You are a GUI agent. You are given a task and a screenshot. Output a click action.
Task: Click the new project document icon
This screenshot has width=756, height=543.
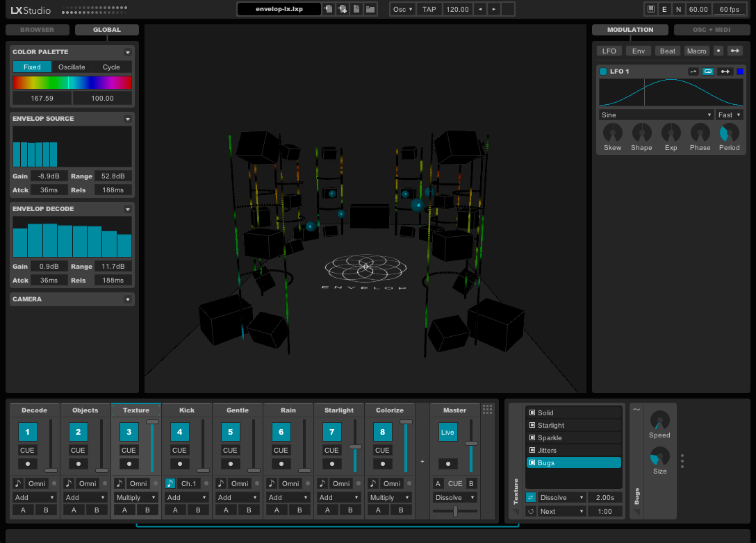(356, 9)
